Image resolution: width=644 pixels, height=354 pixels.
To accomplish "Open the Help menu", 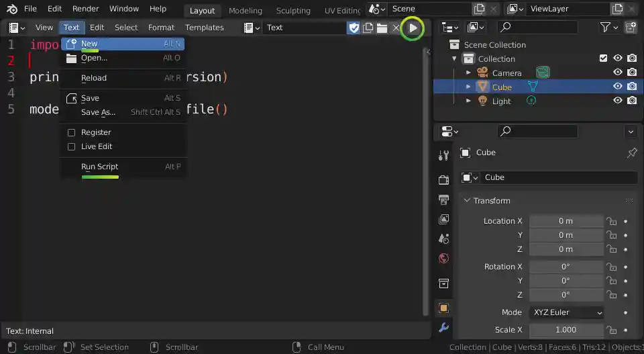I will coord(158,9).
